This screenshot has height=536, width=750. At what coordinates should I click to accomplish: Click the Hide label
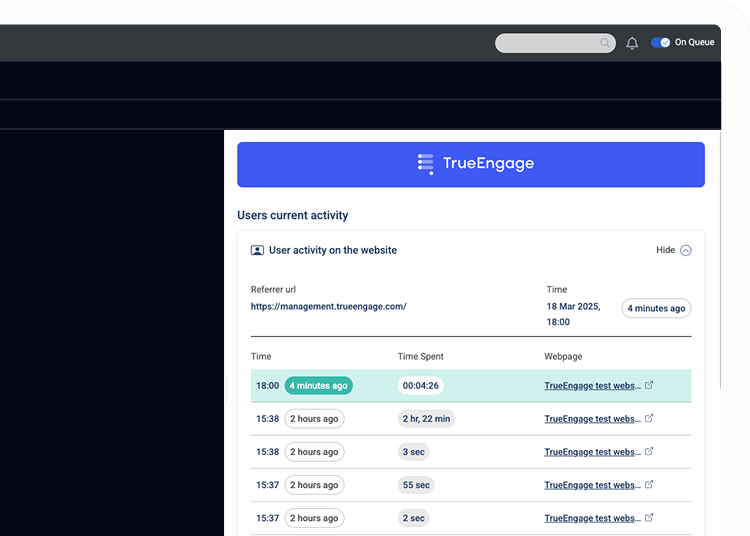(x=665, y=250)
